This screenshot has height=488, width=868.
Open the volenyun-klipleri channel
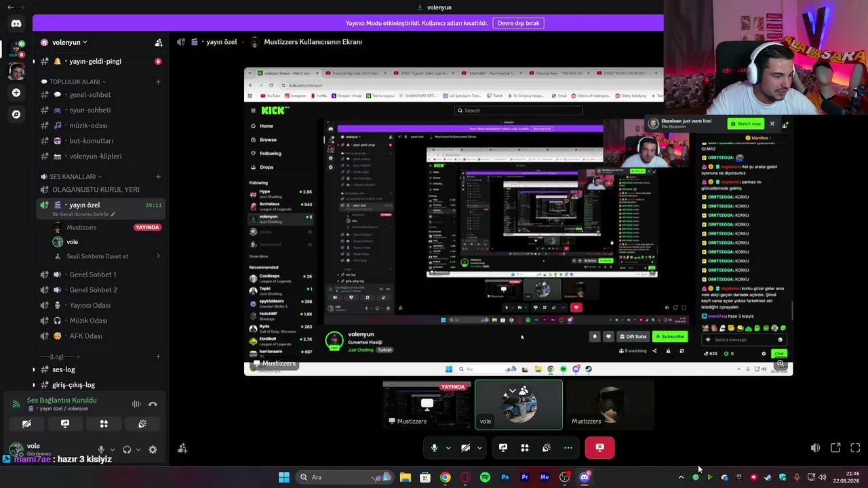click(99, 156)
